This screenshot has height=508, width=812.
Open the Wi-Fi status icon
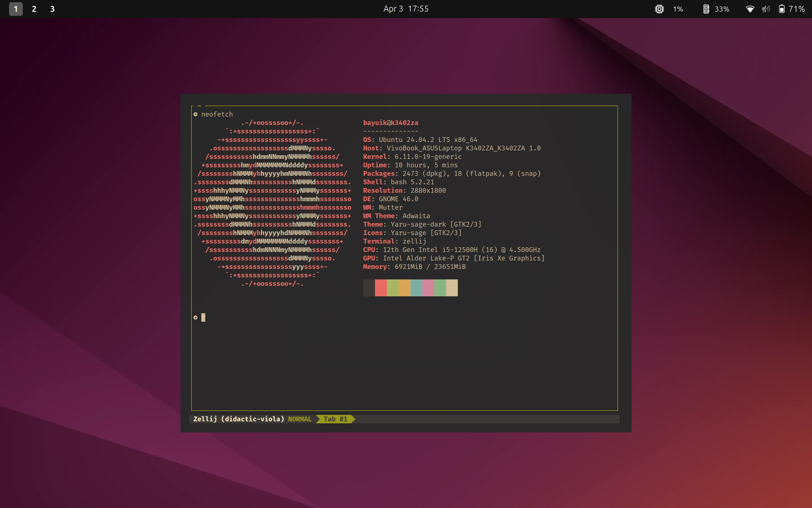[x=750, y=9]
